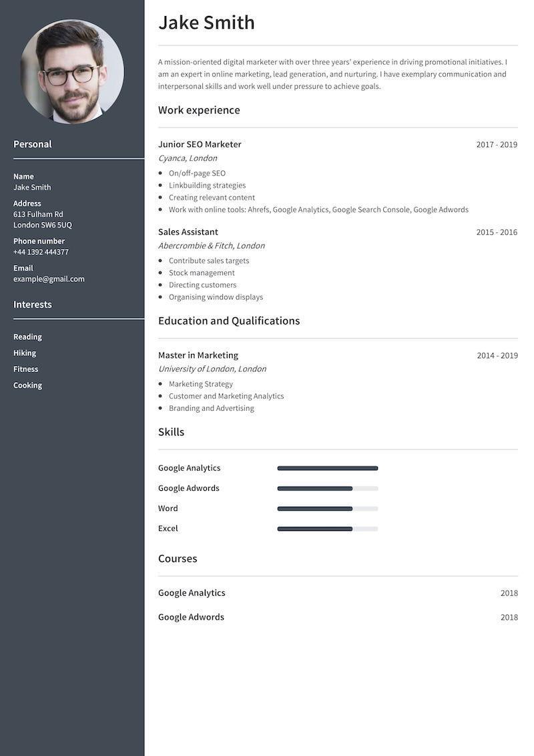Select the Google Analytics skill bar
The image size is (534, 756).
click(328, 468)
